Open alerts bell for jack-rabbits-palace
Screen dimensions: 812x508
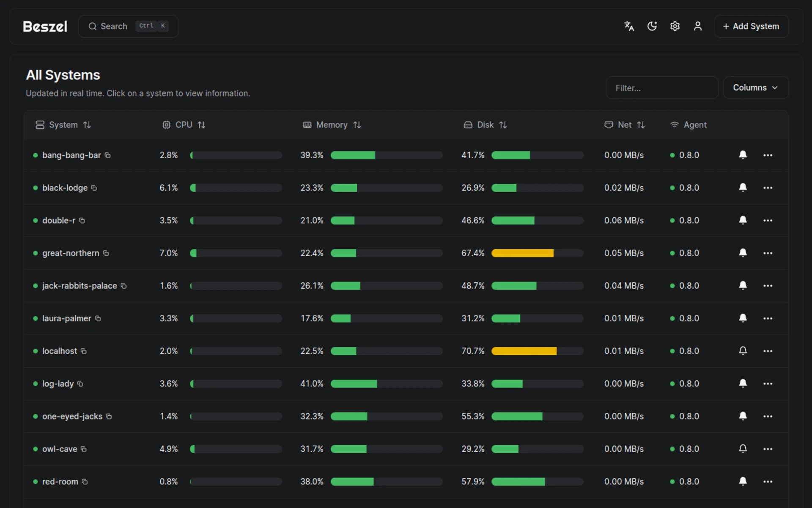tap(743, 285)
